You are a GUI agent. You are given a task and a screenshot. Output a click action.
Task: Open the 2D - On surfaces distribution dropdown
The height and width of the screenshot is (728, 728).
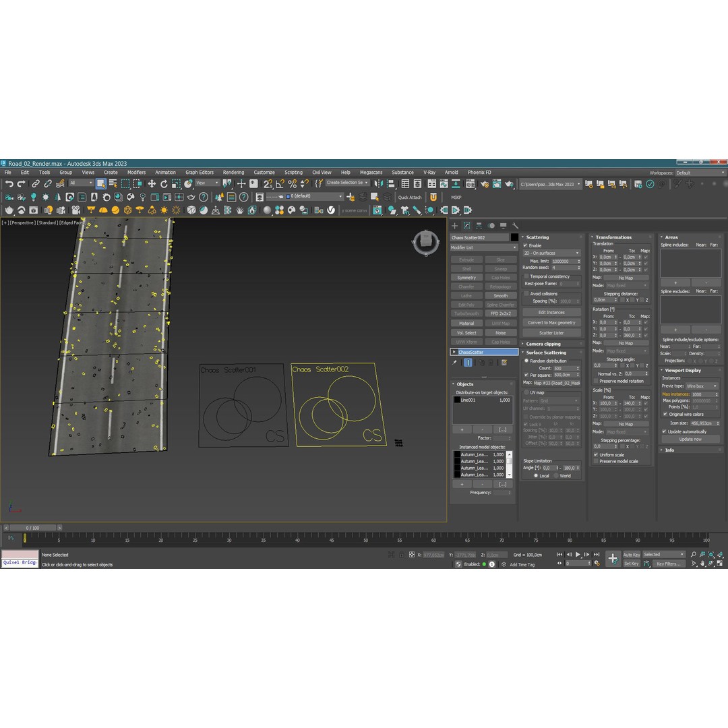point(551,253)
